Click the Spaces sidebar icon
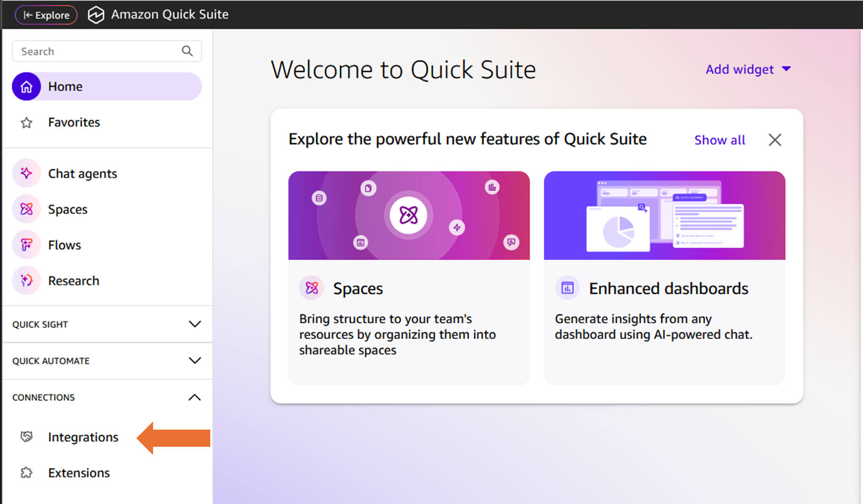The image size is (863, 504). pos(26,209)
